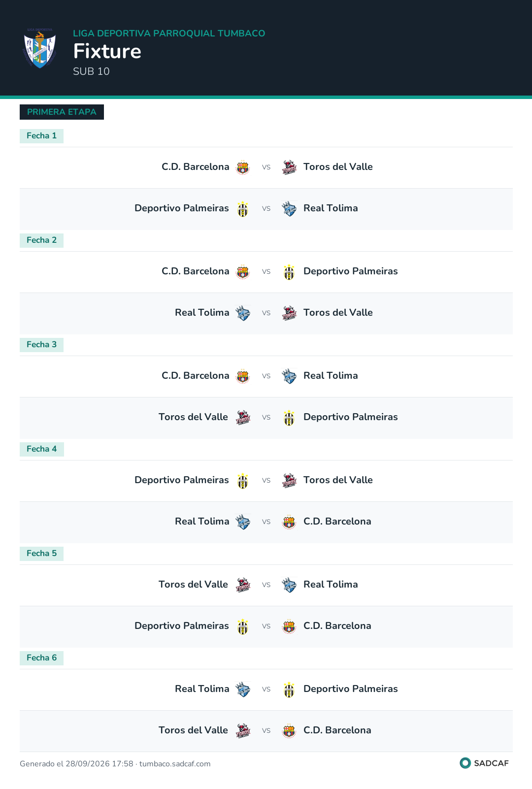The image size is (532, 789).
Task: Click Real Tolima crest in Fecha 2 match
Action: click(243, 313)
